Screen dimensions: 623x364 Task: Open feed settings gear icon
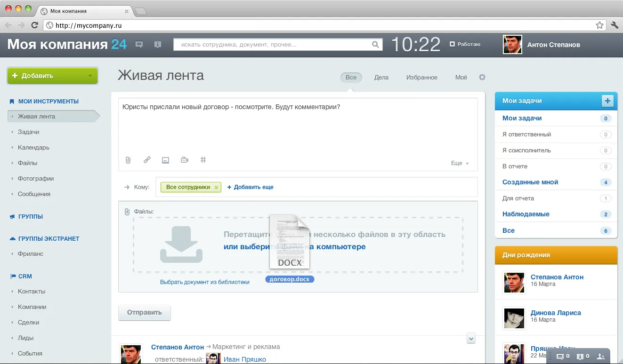[482, 77]
